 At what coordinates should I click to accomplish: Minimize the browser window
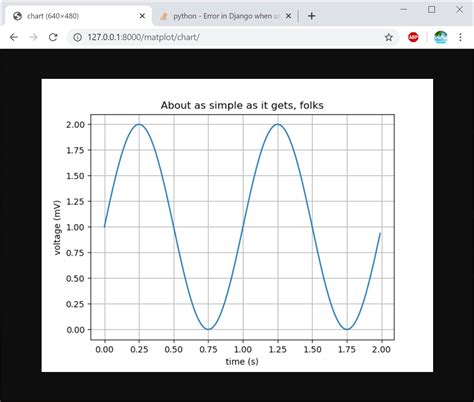403,10
